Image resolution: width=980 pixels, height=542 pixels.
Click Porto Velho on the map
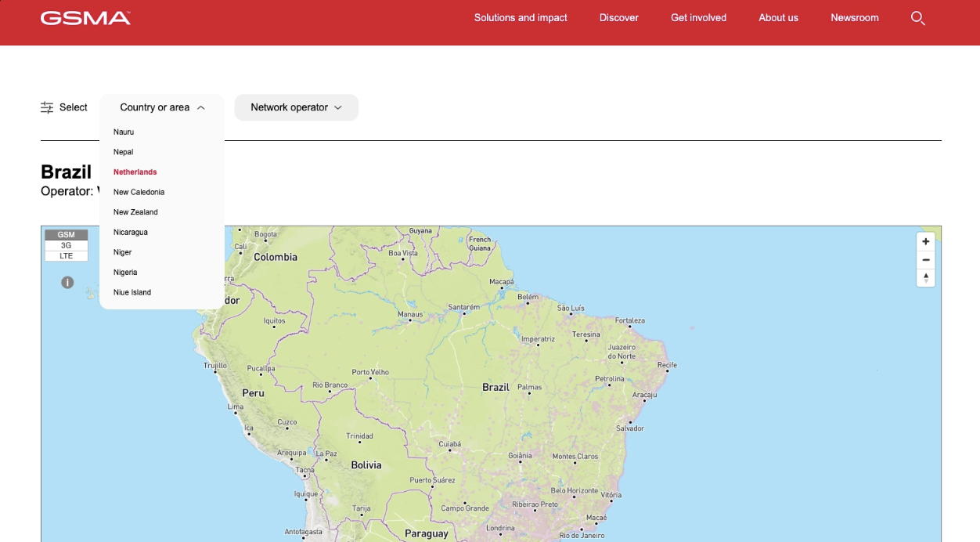[x=370, y=372]
